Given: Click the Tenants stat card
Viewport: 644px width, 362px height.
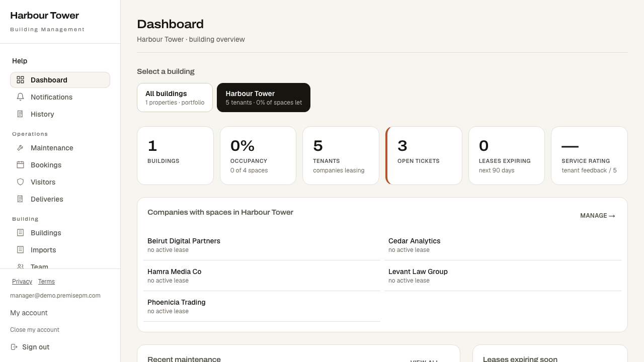Looking at the screenshot, I should tap(341, 155).
